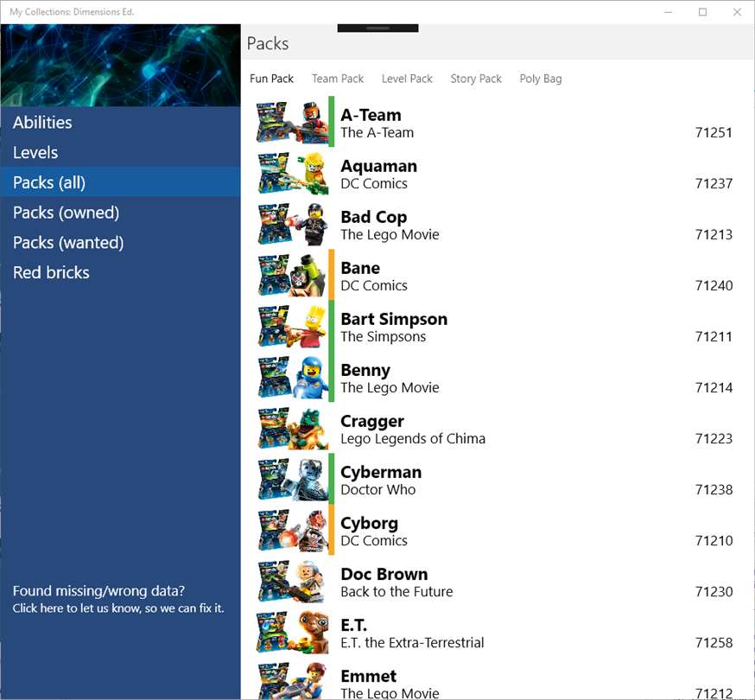This screenshot has height=700, width=755.
Task: Minimize the My Collections window
Action: click(668, 12)
